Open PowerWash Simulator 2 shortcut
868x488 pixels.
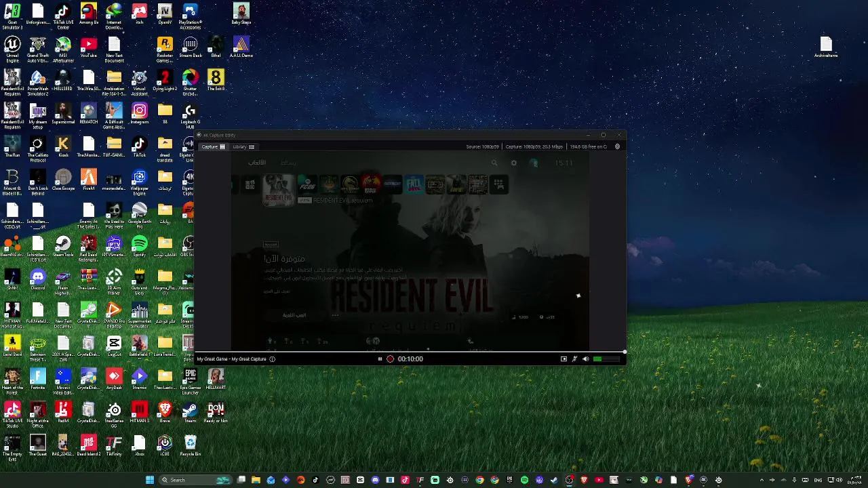click(x=38, y=83)
